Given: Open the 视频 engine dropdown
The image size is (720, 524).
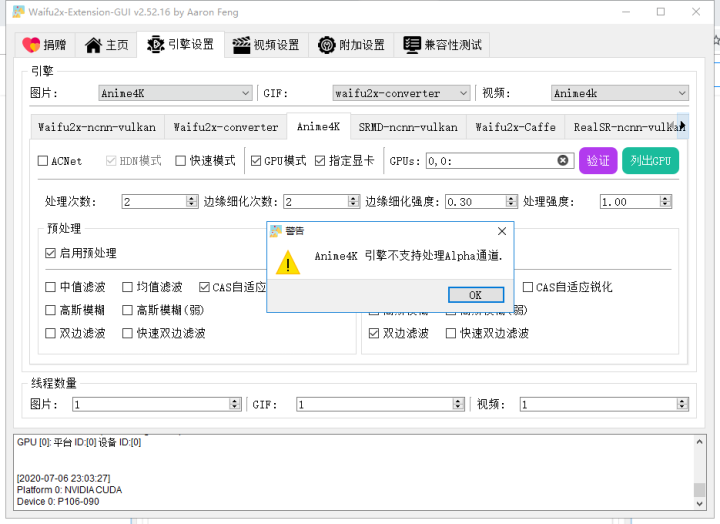Looking at the screenshot, I should click(619, 93).
